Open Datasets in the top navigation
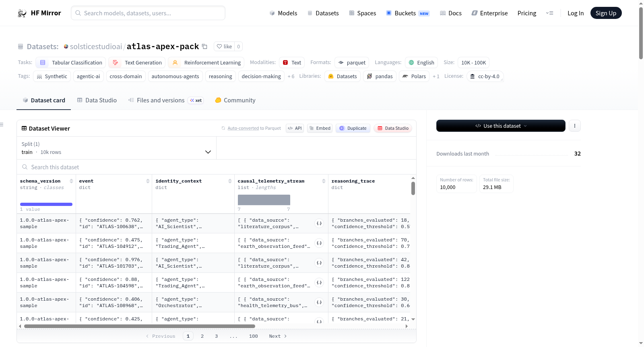Screen dimensions: 644x347 [x=323, y=13]
